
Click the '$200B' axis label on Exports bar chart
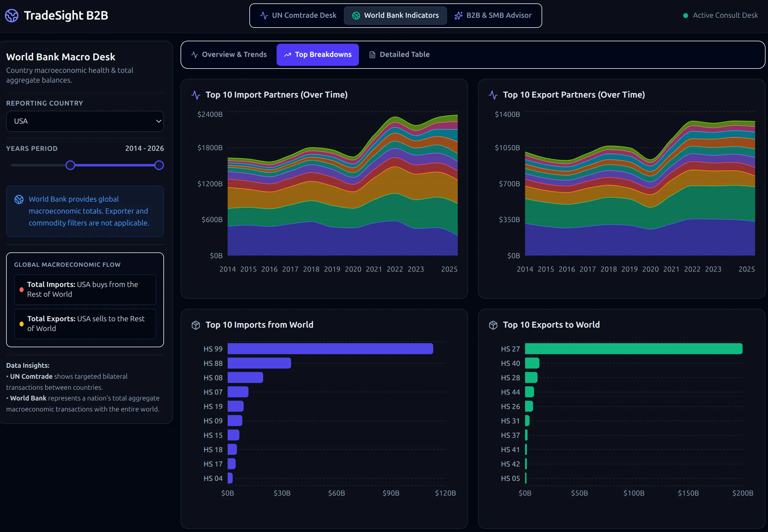(x=743, y=493)
